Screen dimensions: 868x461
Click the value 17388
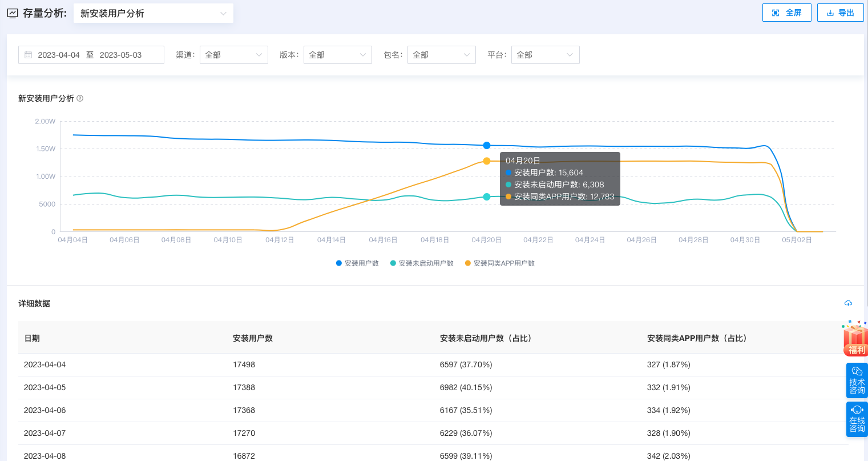coord(244,387)
